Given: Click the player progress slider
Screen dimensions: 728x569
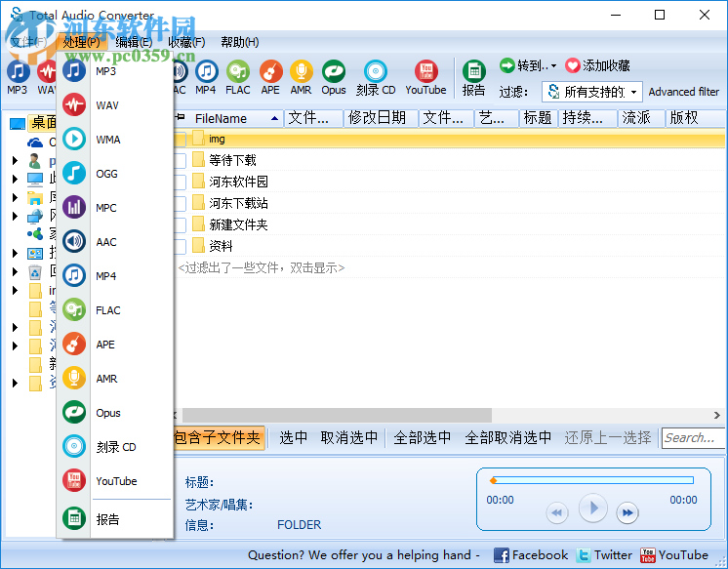Looking at the screenshot, I should click(592, 480).
